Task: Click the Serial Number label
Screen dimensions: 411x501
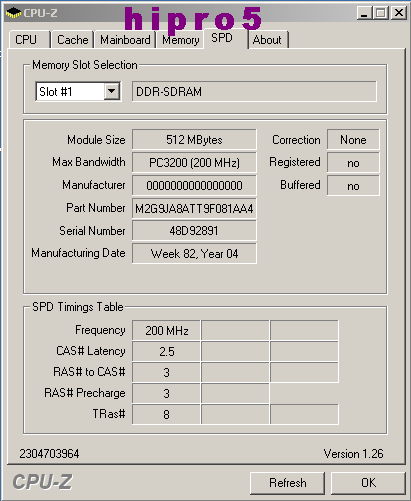Action: [x=92, y=231]
